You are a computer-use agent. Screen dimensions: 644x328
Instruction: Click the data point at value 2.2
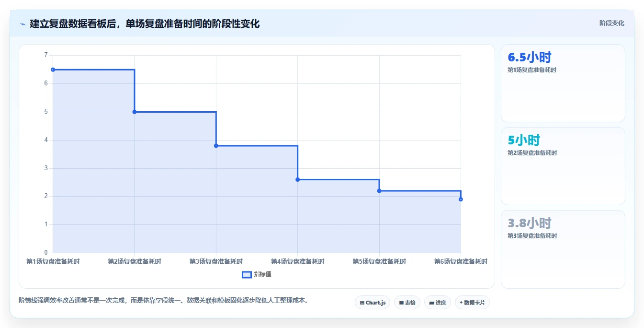click(379, 191)
